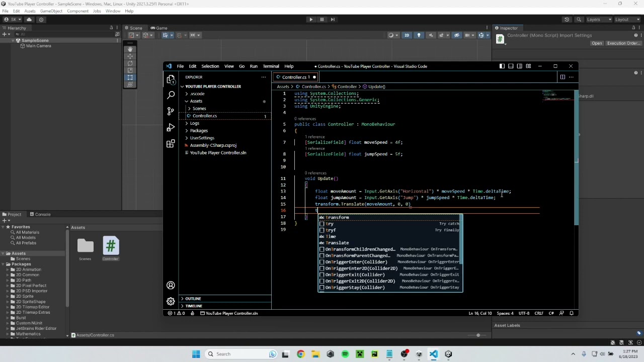Screen dimensions: 644x362
Task: Open the Accounts icon in VS Code
Action: click(x=171, y=285)
